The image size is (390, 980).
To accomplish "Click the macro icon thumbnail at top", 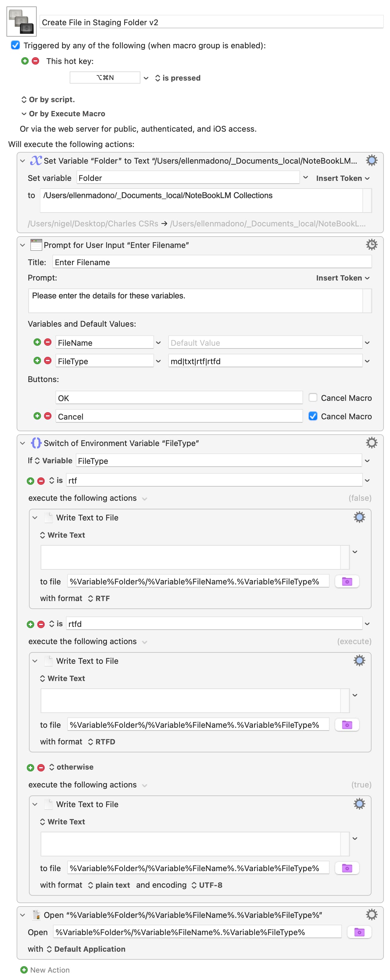I will [x=21, y=21].
